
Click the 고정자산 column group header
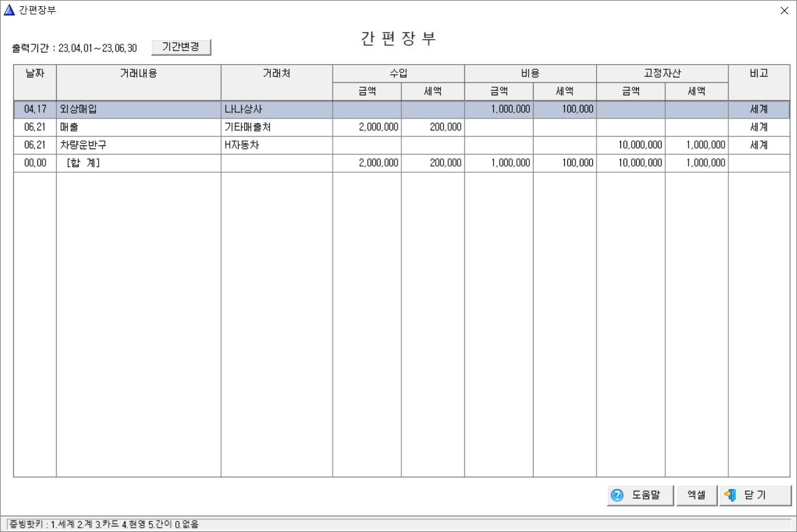point(662,73)
